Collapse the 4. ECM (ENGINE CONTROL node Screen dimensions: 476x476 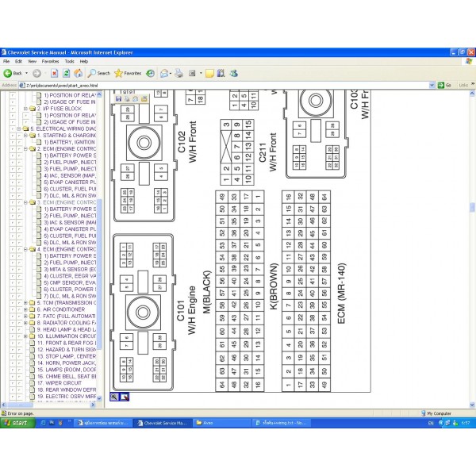(x=26, y=249)
